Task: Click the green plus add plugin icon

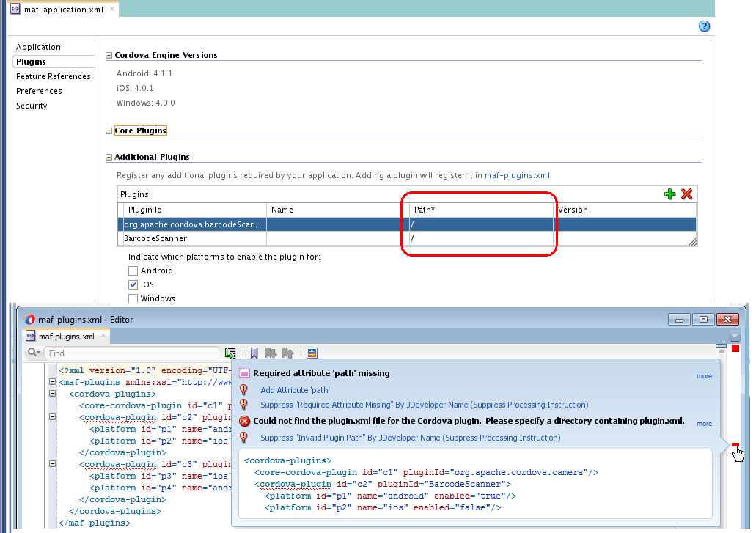Action: pyautogui.click(x=669, y=194)
